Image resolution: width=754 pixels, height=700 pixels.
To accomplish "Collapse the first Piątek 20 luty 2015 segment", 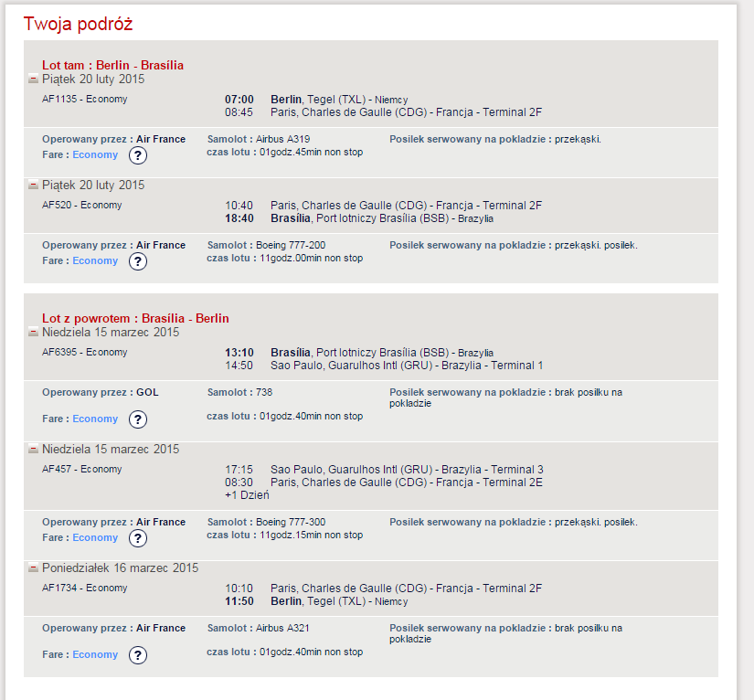I will (33, 79).
